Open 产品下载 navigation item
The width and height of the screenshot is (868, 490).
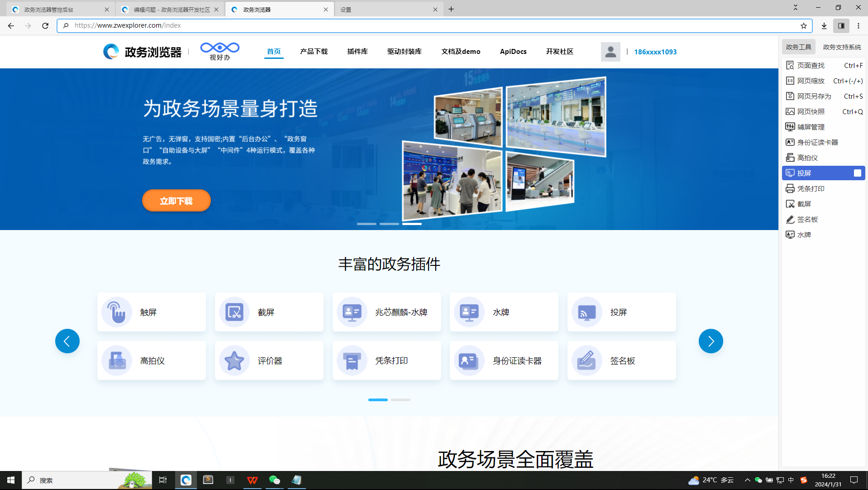coord(314,52)
